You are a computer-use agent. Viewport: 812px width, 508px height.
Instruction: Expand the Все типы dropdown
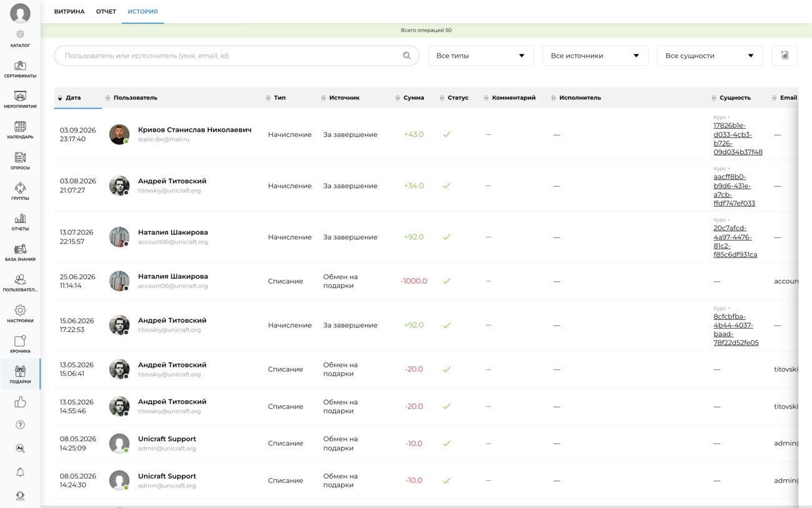pos(481,56)
